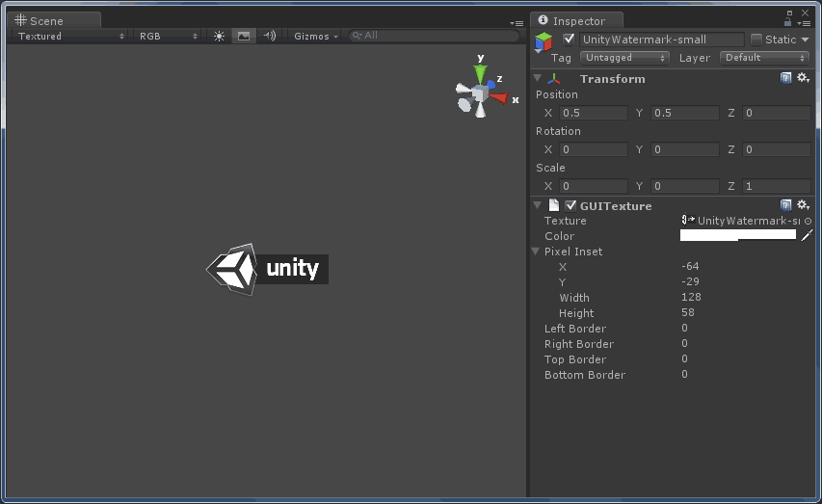Image resolution: width=822 pixels, height=504 pixels.
Task: Click Top Border value
Action: (684, 358)
